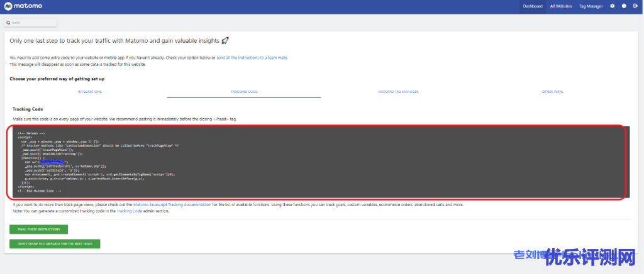Follow the Tracking Code admin link

[130, 211]
